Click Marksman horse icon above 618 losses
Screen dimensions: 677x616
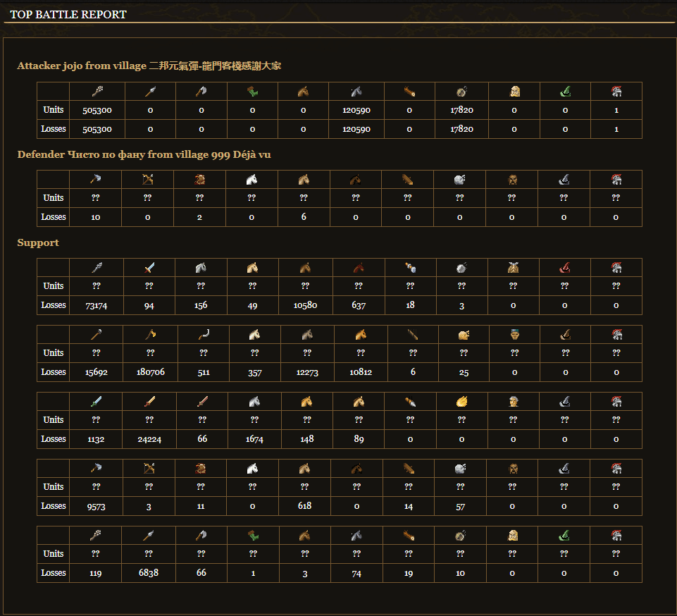pos(304,468)
